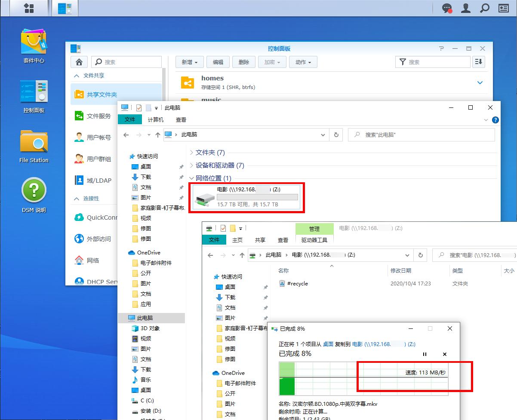Open the chat notifications icon in DSM taskbar

(446, 8)
